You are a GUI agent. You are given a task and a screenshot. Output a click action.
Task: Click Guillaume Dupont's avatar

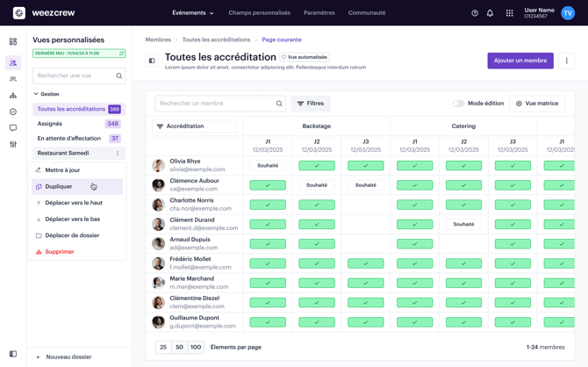click(158, 321)
